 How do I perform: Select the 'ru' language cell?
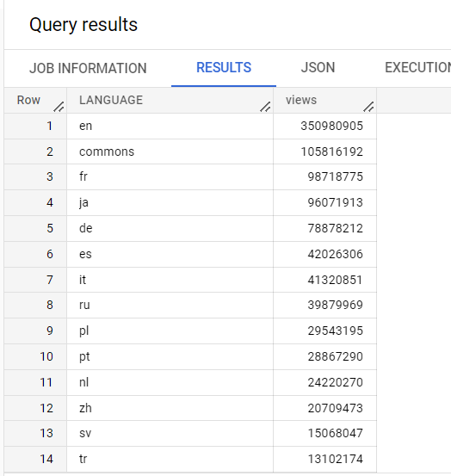point(170,305)
